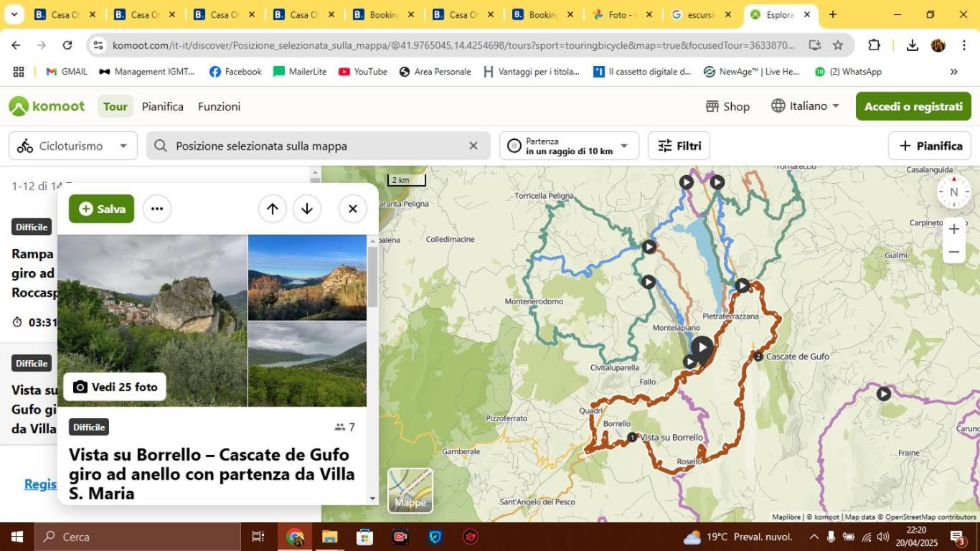The height and width of the screenshot is (551, 980).
Task: Open the Tour tab
Action: pos(115,106)
